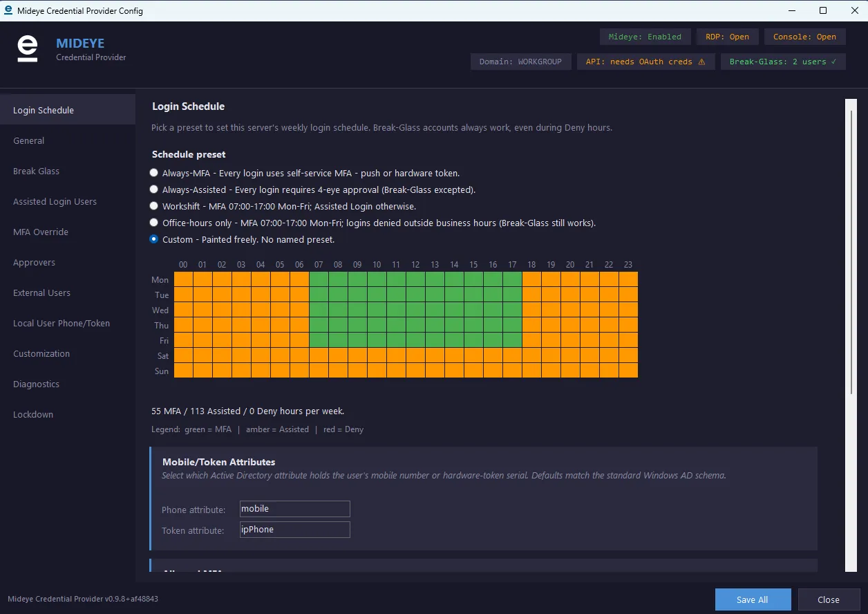868x614 pixels.
Task: Click Console: Open status badge
Action: point(804,37)
